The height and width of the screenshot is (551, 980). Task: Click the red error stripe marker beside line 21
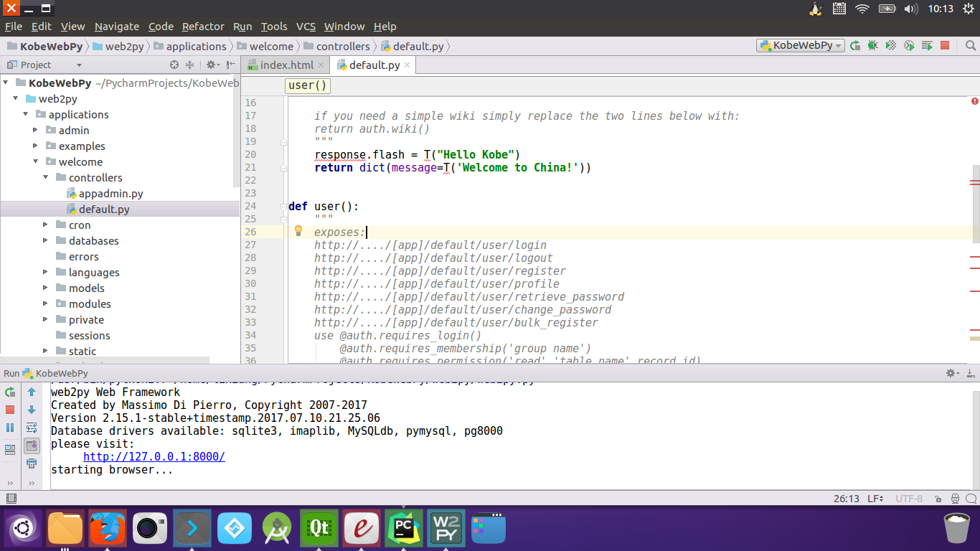[x=974, y=184]
